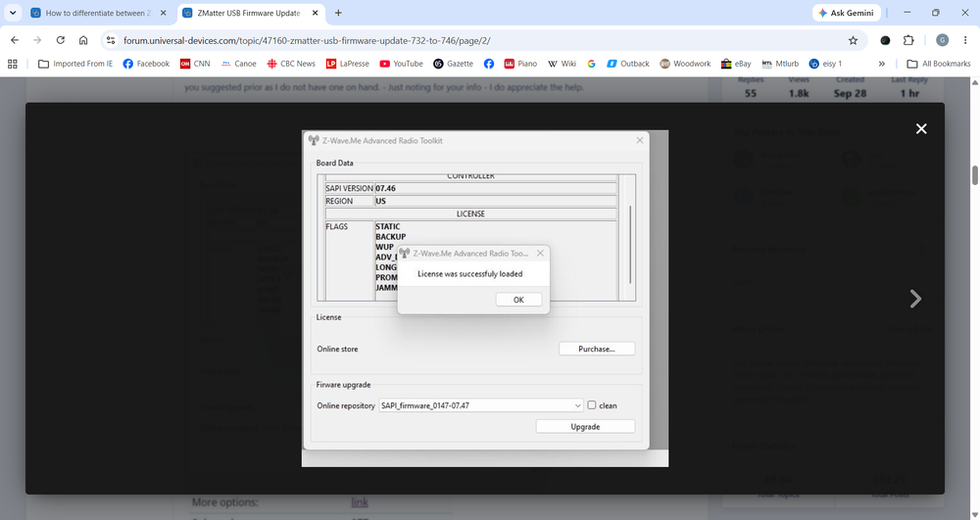The width and height of the screenshot is (980, 520).
Task: Click the STATIC license flag
Action: tap(387, 226)
